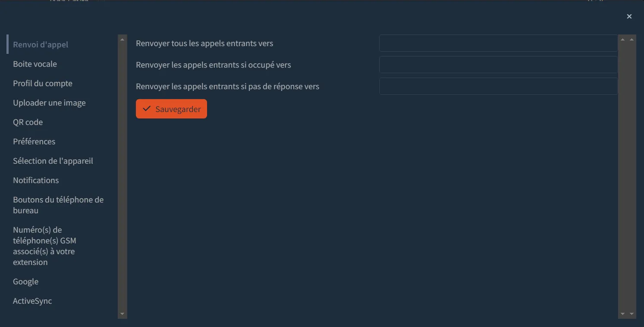644x327 pixels.
Task: Open the QR code section
Action: click(28, 122)
